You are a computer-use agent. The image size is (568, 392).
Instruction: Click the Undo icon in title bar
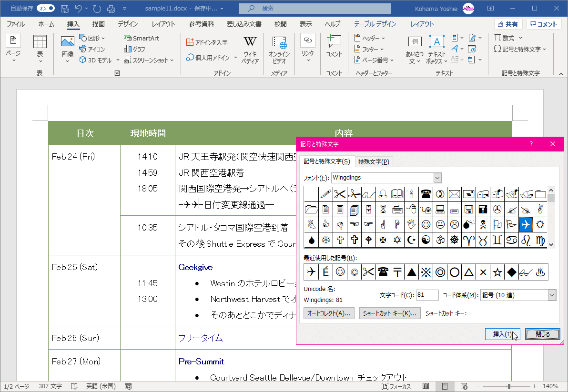[x=79, y=8]
